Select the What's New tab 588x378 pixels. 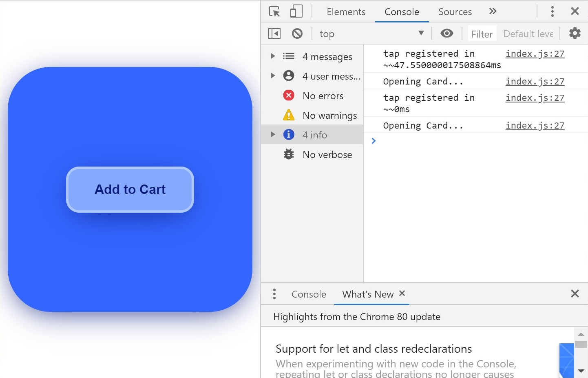tap(368, 294)
